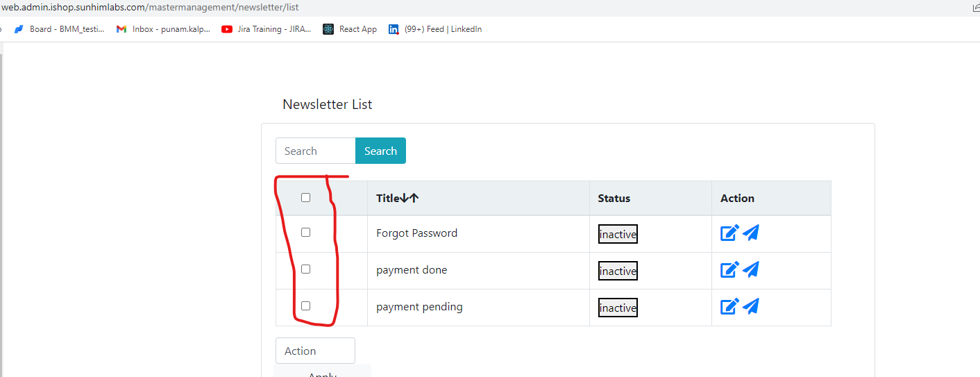The image size is (980, 377).
Task: Focus the Search text field
Action: coord(316,151)
